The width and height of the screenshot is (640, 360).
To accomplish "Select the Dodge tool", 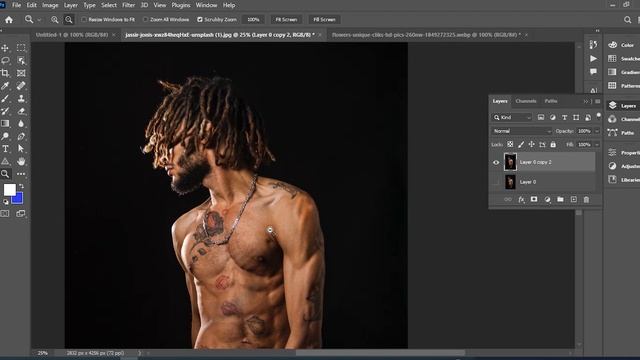I will pyautogui.click(x=5, y=136).
